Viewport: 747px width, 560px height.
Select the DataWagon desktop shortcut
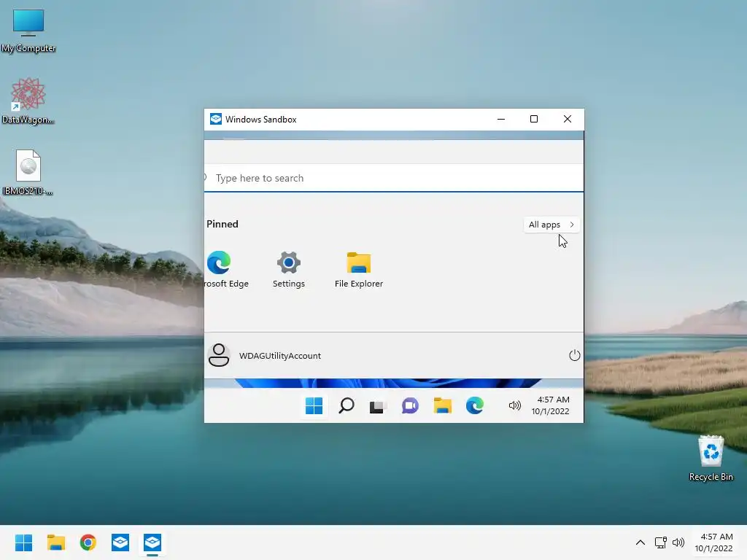[x=28, y=101]
